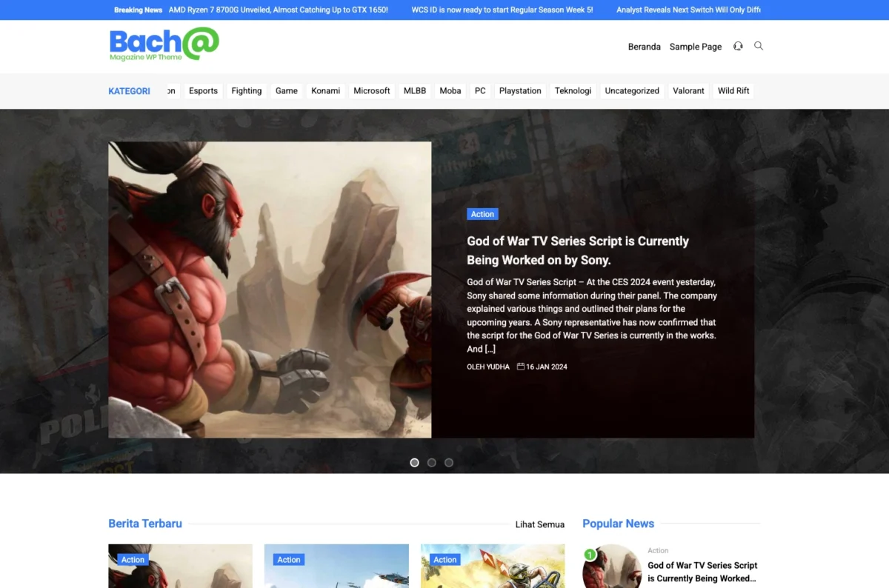This screenshot has height=588, width=889.
Task: Select the MLBB category
Action: (415, 91)
